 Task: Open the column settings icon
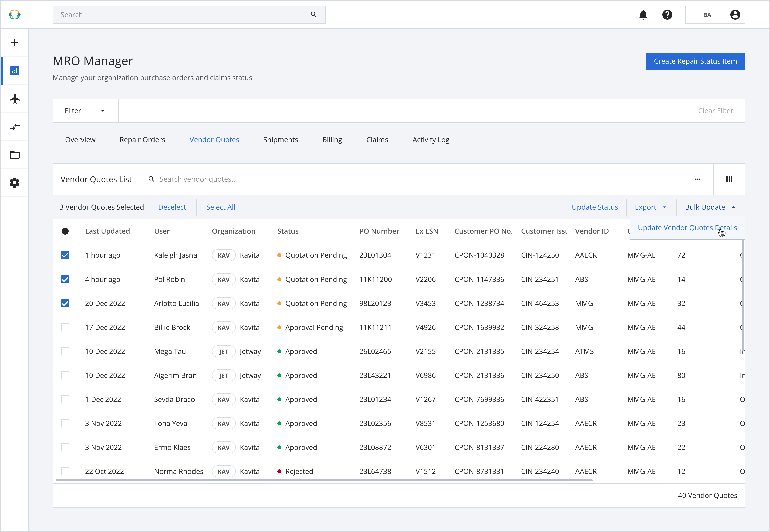click(729, 179)
